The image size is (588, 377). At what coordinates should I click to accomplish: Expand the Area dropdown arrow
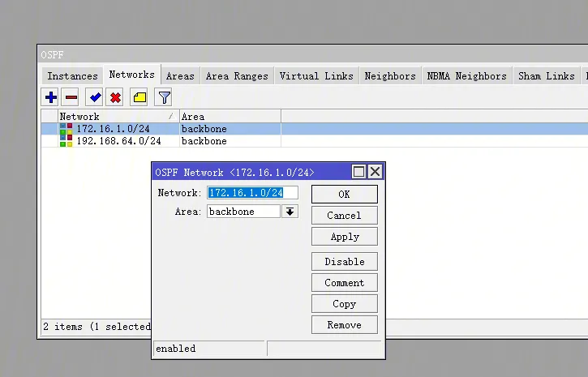290,212
